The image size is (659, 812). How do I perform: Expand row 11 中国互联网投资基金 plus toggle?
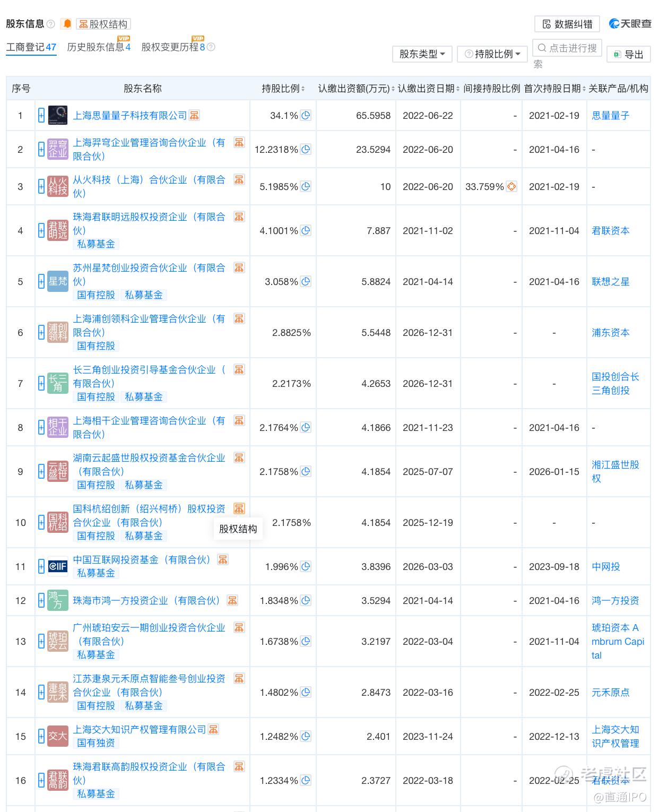coord(41,566)
